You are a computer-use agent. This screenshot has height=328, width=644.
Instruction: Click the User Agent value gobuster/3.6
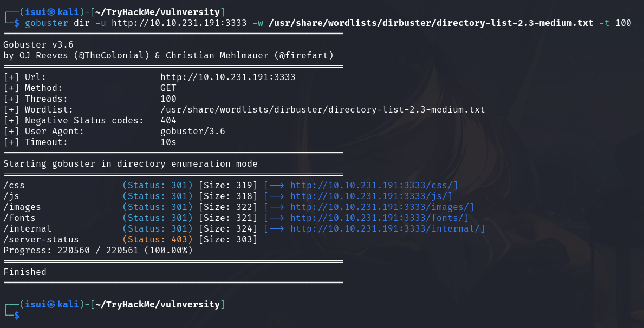point(193,132)
